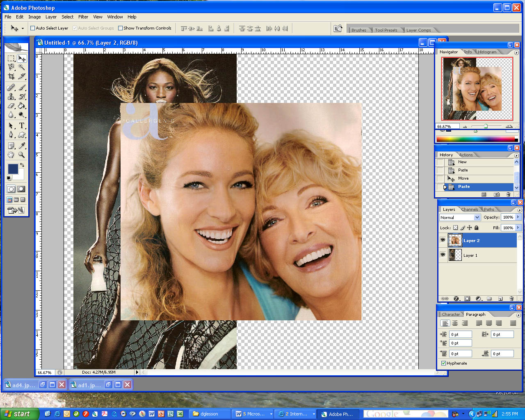
Task: Click the foreground dark blue color swatch
Action: (x=13, y=169)
